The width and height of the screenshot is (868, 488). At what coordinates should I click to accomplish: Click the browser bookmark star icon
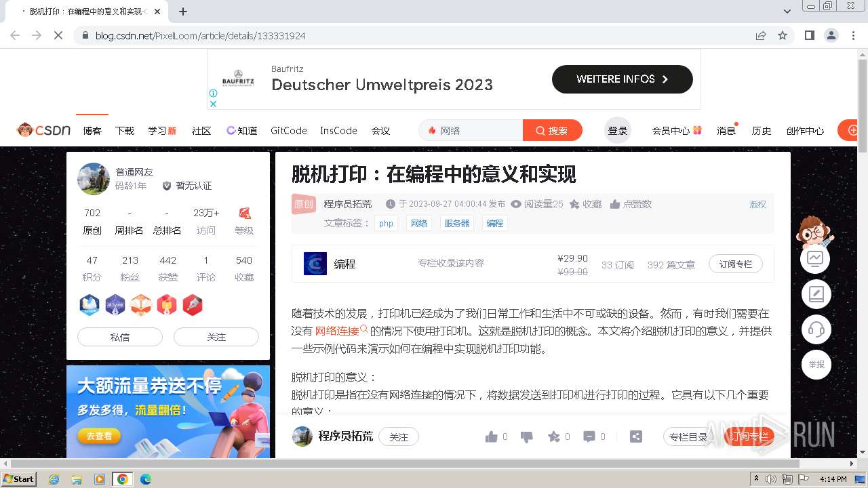tap(783, 35)
